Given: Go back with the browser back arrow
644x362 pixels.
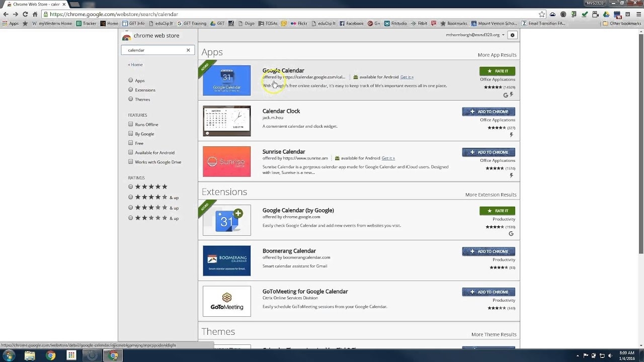Looking at the screenshot, I should (x=6, y=14).
